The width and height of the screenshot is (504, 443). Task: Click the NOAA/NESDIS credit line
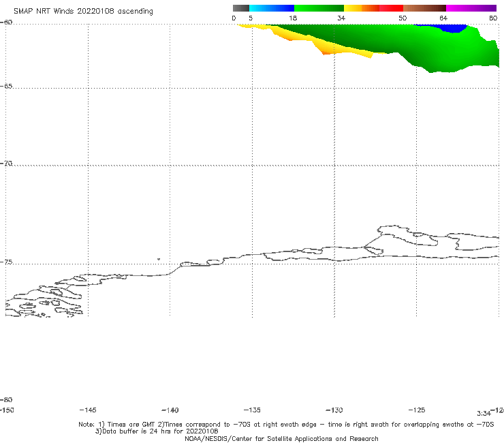tap(281, 439)
